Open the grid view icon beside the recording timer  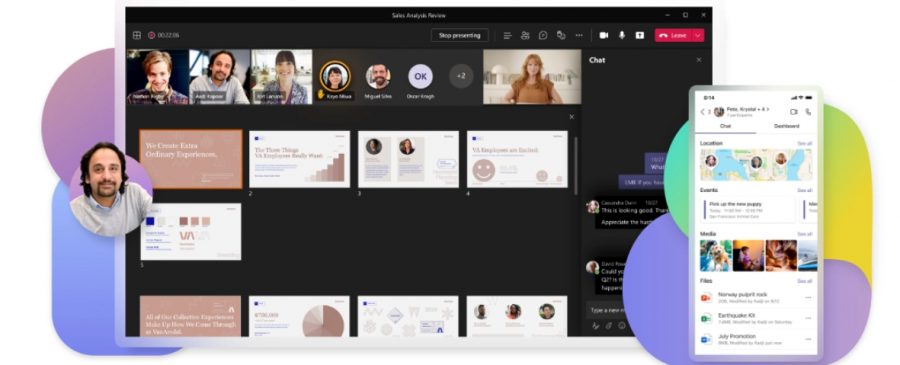(x=137, y=35)
